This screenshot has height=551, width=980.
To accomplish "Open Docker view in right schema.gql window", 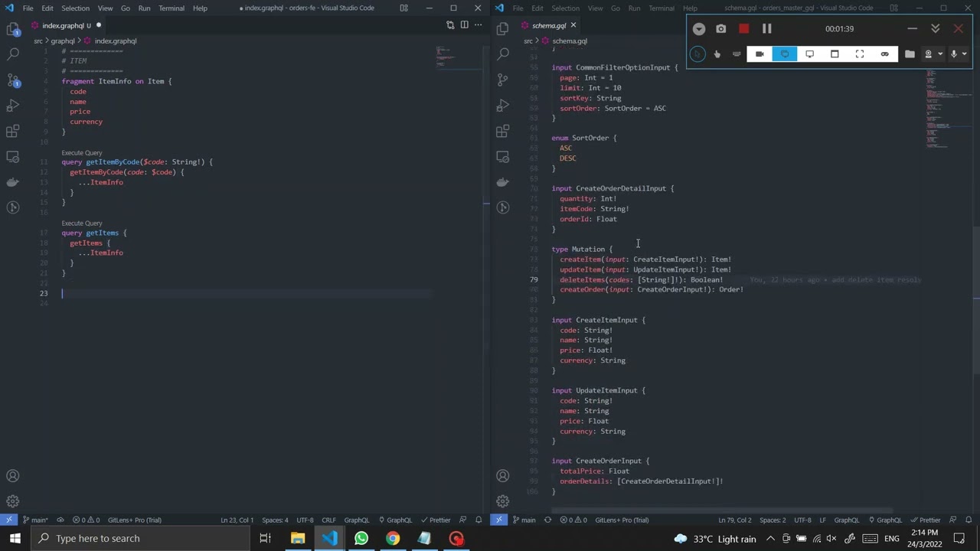I will pyautogui.click(x=503, y=182).
